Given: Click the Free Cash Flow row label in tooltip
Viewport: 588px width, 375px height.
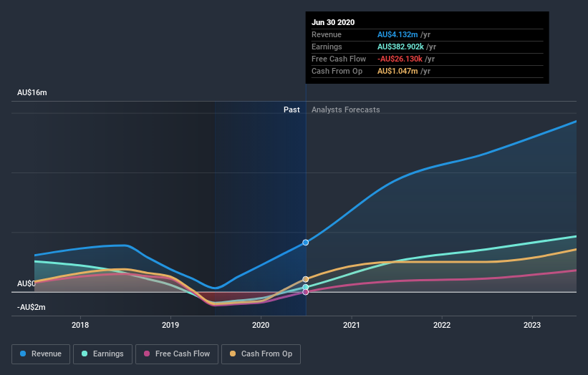Looking at the screenshot, I should coord(339,59).
